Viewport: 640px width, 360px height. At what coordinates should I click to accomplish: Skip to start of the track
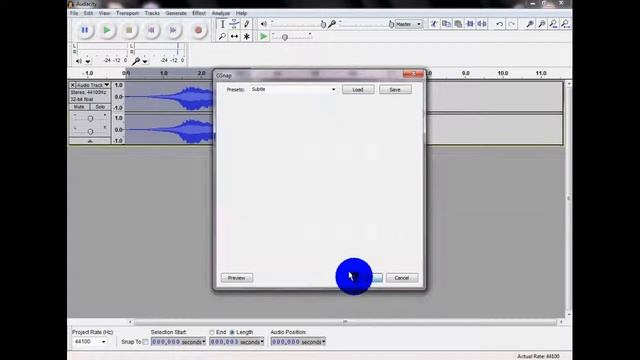coord(151,30)
